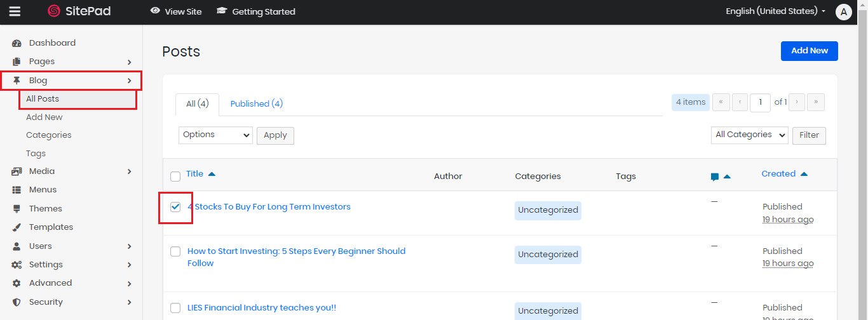Open the user avatar icon
Screen dimensions: 868x320
click(x=843, y=11)
